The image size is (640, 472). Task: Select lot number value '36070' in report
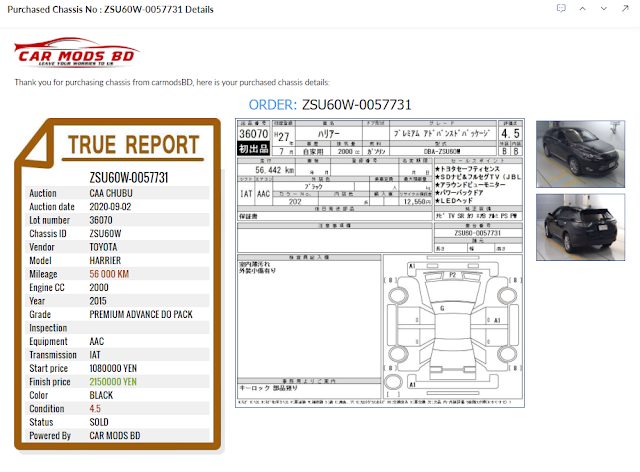101,220
